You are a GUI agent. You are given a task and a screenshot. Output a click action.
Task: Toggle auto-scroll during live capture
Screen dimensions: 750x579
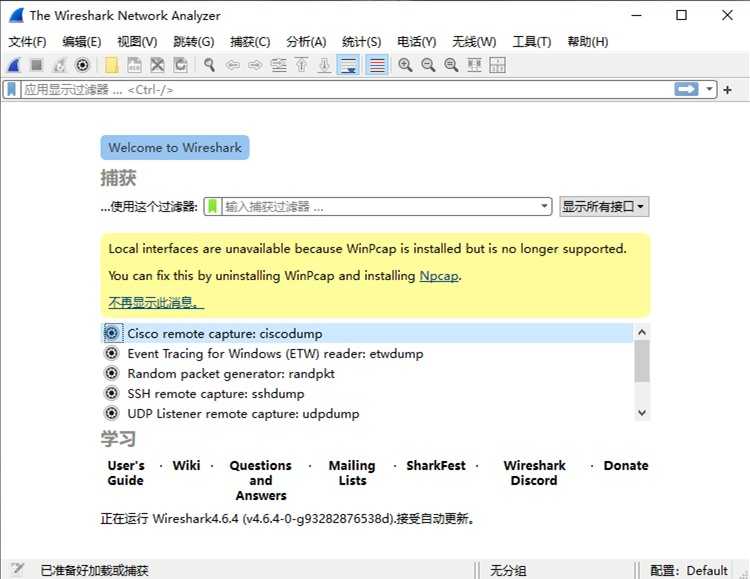[x=348, y=65]
